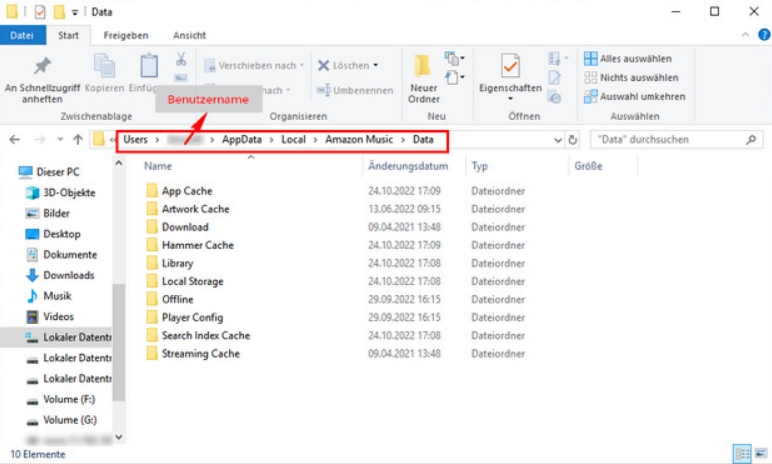The width and height of the screenshot is (772, 464).
Task: Open the Löschen dropdown arrow
Action: coord(375,66)
